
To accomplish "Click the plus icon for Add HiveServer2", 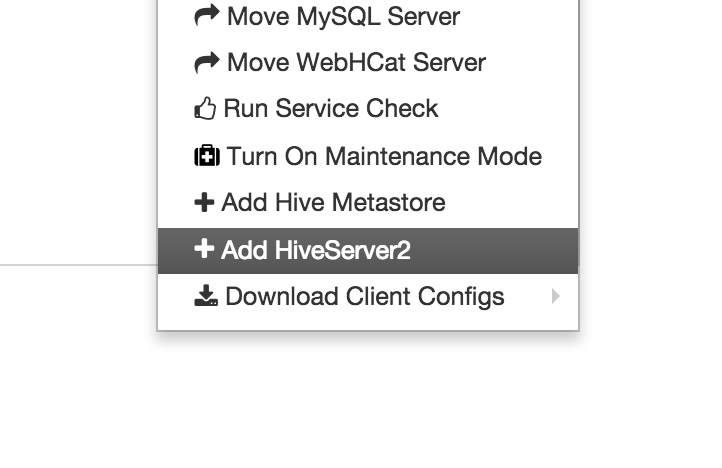I will (204, 249).
